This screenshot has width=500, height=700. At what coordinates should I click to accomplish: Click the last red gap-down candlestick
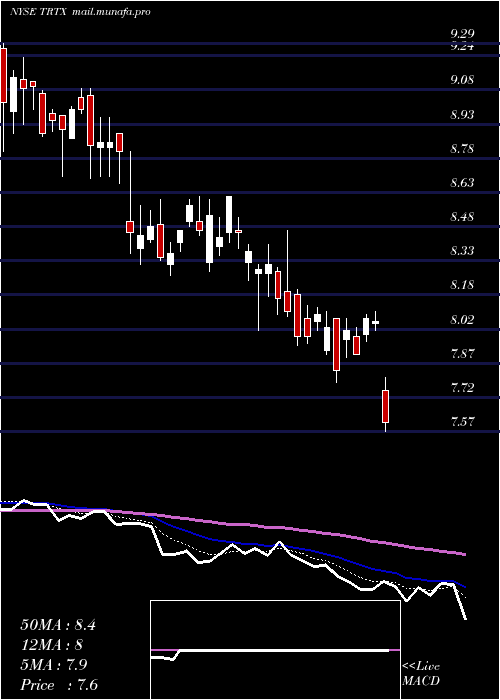pos(385,405)
